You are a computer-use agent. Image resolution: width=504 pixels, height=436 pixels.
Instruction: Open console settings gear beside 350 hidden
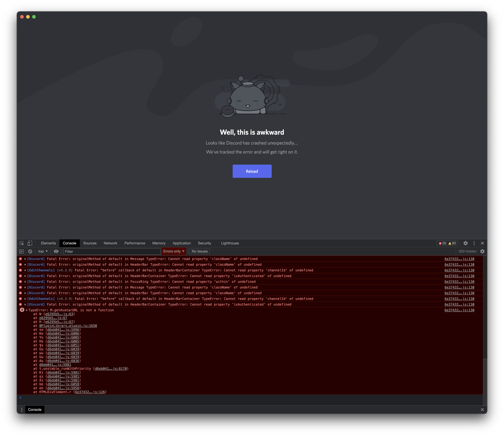point(482,251)
